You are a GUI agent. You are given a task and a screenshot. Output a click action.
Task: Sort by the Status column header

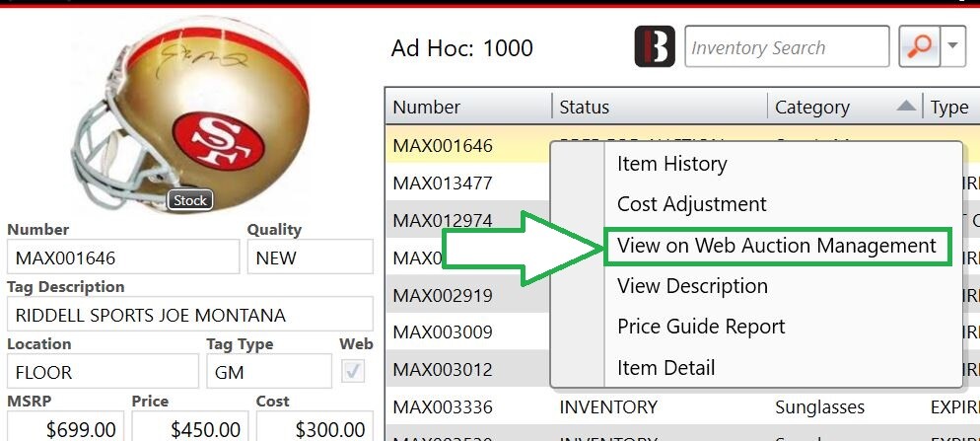coord(660,107)
